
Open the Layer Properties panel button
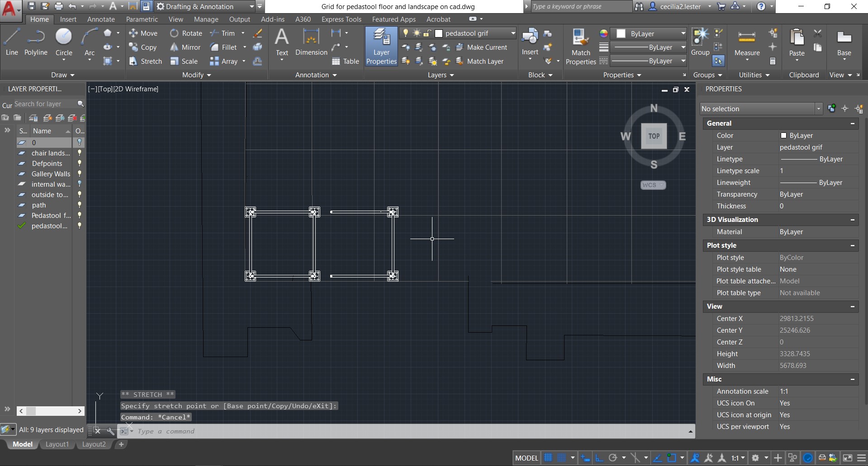tap(381, 46)
